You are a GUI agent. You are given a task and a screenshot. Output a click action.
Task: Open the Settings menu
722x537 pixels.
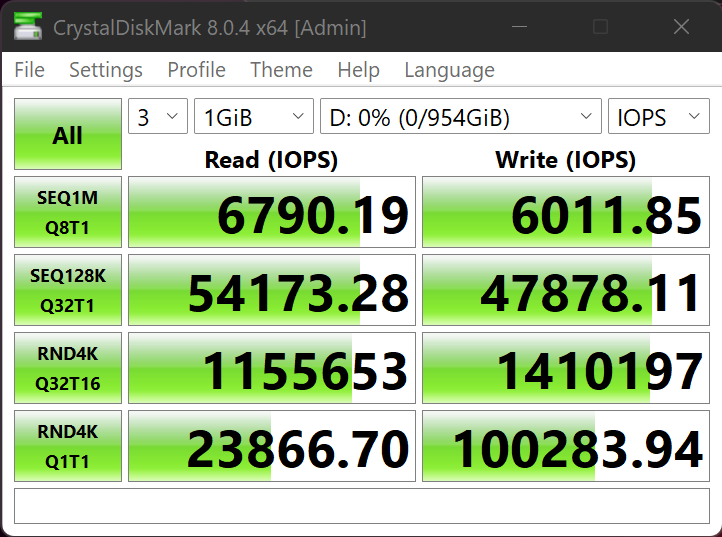point(105,70)
